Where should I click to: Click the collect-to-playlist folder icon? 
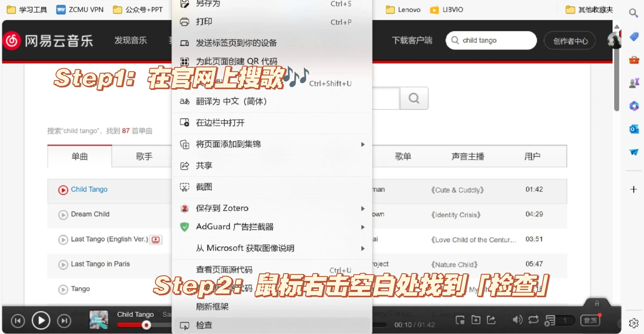pos(476,321)
